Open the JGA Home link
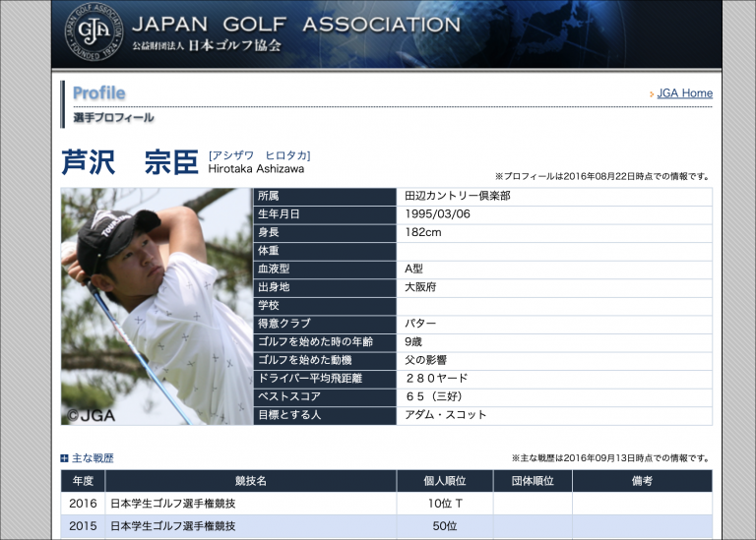 coord(684,93)
